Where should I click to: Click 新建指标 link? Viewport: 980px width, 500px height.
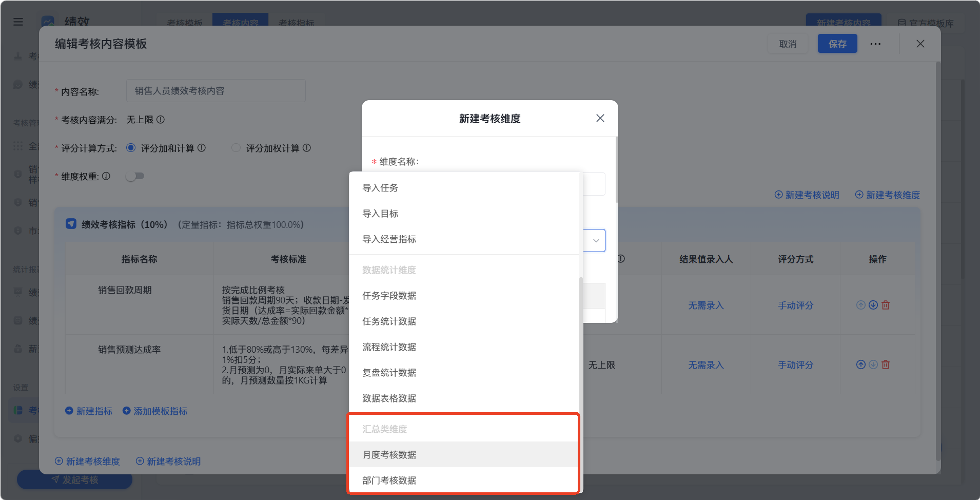[89, 411]
